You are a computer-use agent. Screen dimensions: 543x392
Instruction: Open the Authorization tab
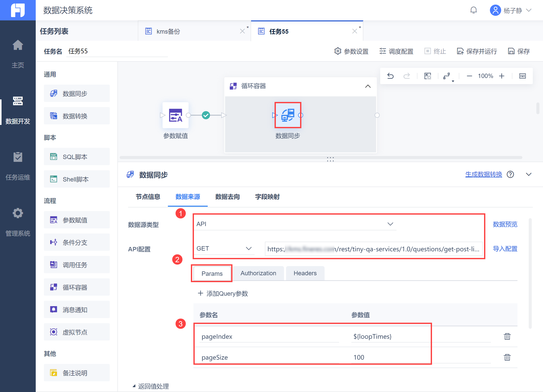[x=258, y=273]
